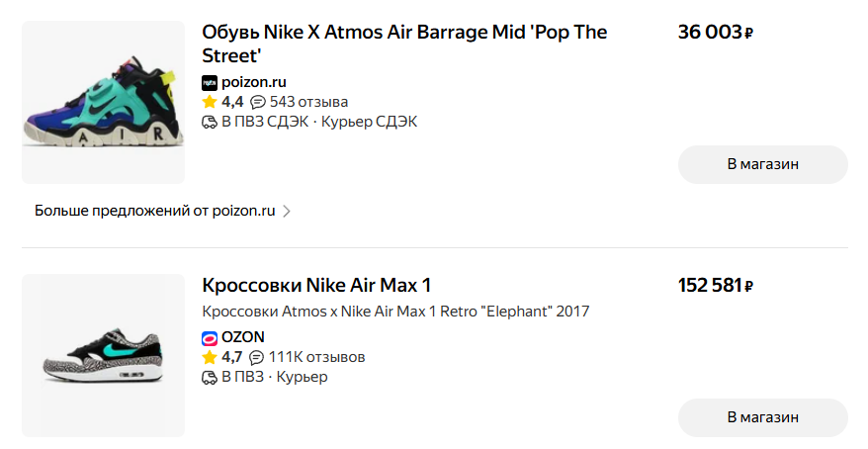The height and width of the screenshot is (449, 868).
Task: Click the delivery truck icon for OZON listing
Action: click(x=210, y=377)
